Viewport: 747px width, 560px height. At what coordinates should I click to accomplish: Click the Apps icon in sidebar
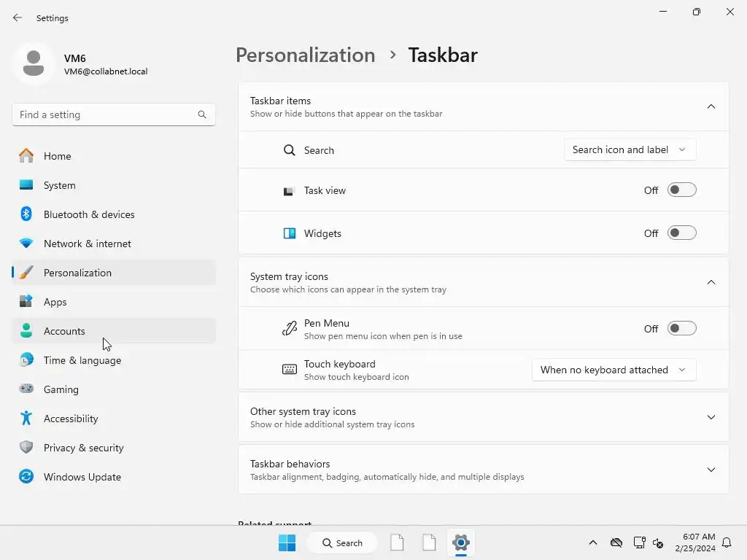tap(26, 301)
